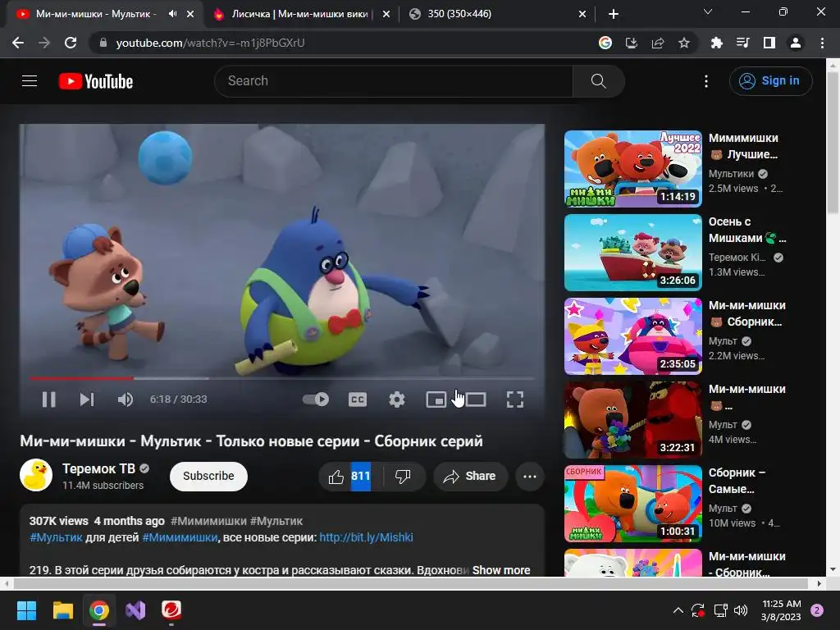Enter full screen mode
This screenshot has width=840, height=630.
coord(515,399)
